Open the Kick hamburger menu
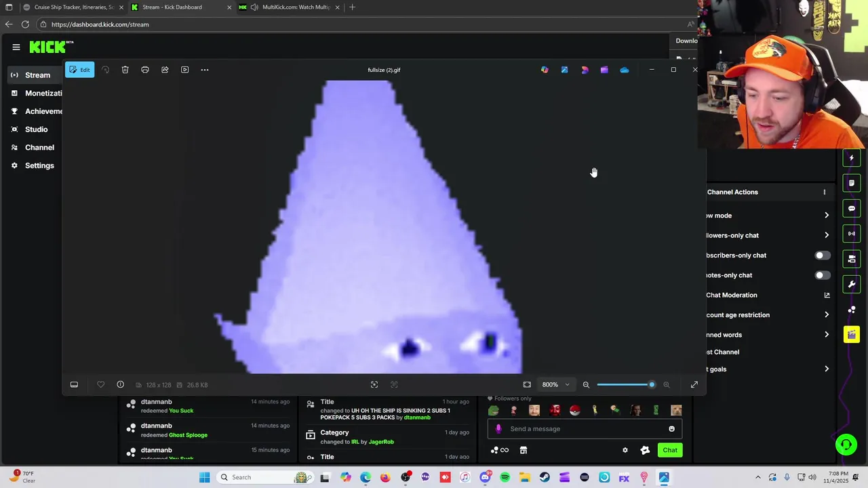Image resolution: width=868 pixels, height=488 pixels. click(x=16, y=47)
